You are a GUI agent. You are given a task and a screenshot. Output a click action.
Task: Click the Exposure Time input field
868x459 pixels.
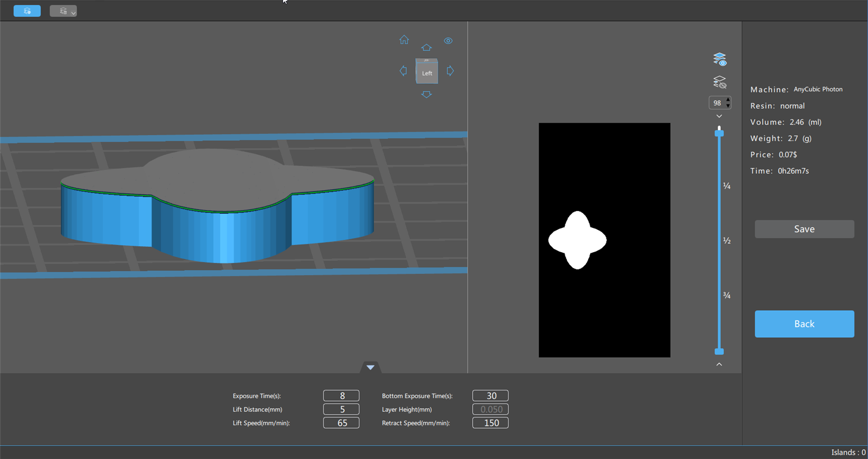coord(341,396)
